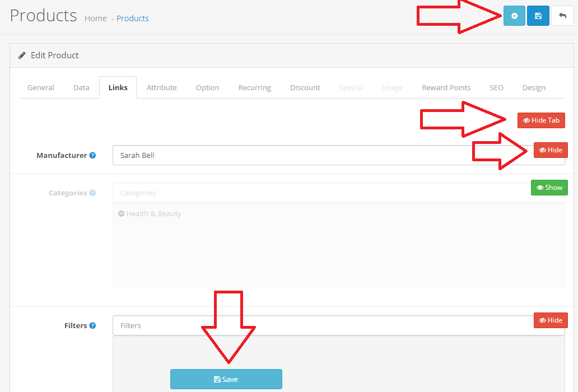Image resolution: width=578 pixels, height=392 pixels.
Task: Click the floppy disk save icon in header
Action: [x=538, y=16]
